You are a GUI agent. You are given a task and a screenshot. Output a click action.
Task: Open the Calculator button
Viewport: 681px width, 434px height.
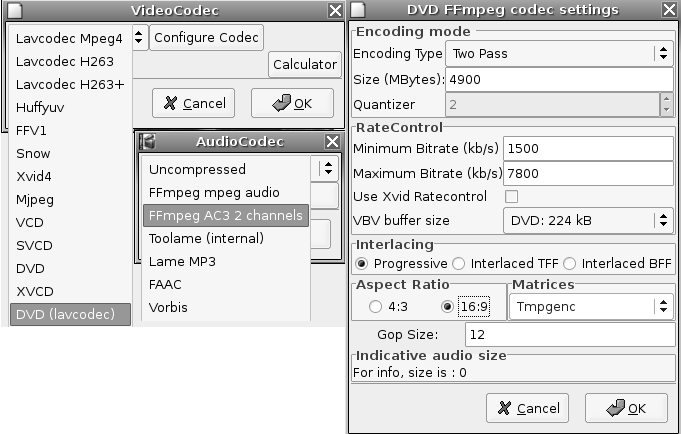[305, 64]
